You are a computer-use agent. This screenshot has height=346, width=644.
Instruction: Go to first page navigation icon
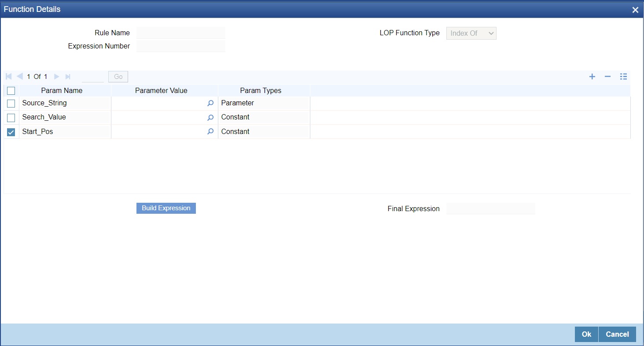tap(9, 77)
